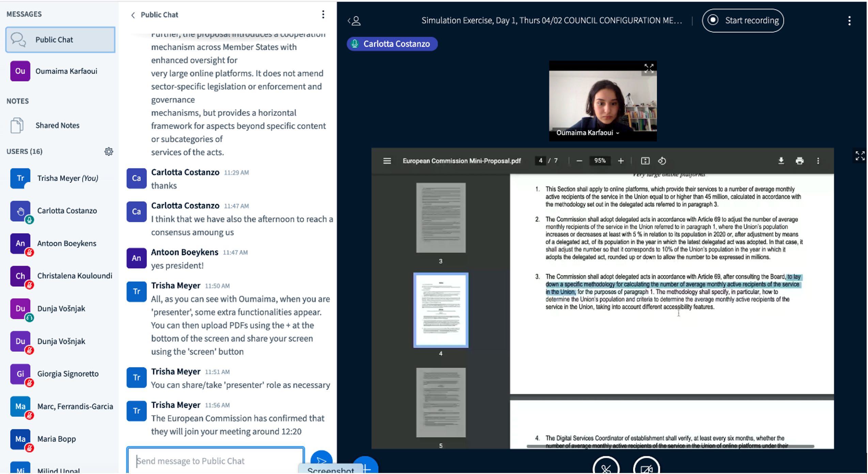Toggle the user list panel
Screen dimensions: 868x474
coord(355,21)
